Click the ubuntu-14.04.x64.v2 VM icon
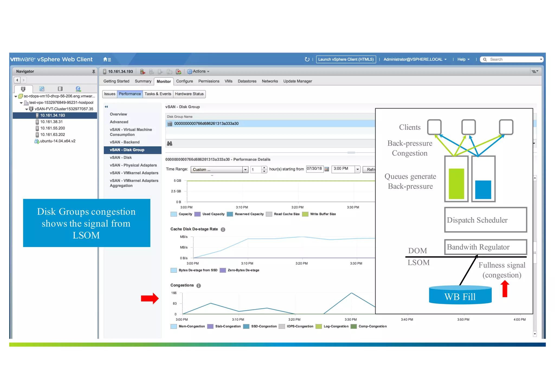The height and width of the screenshot is (392, 555). (37, 141)
